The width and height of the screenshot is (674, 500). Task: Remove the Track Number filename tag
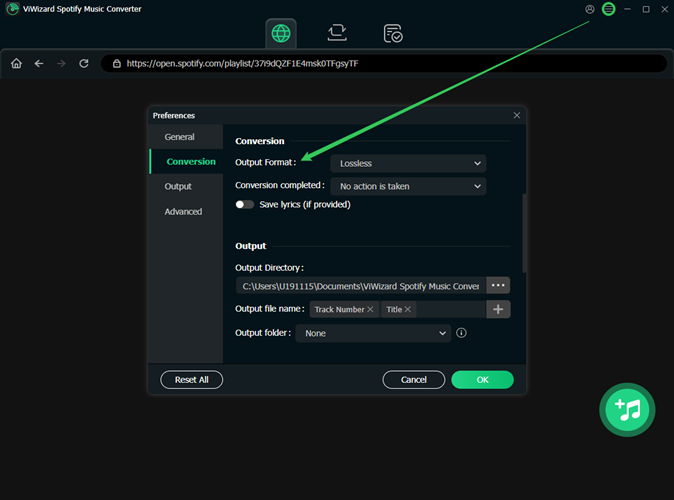370,310
